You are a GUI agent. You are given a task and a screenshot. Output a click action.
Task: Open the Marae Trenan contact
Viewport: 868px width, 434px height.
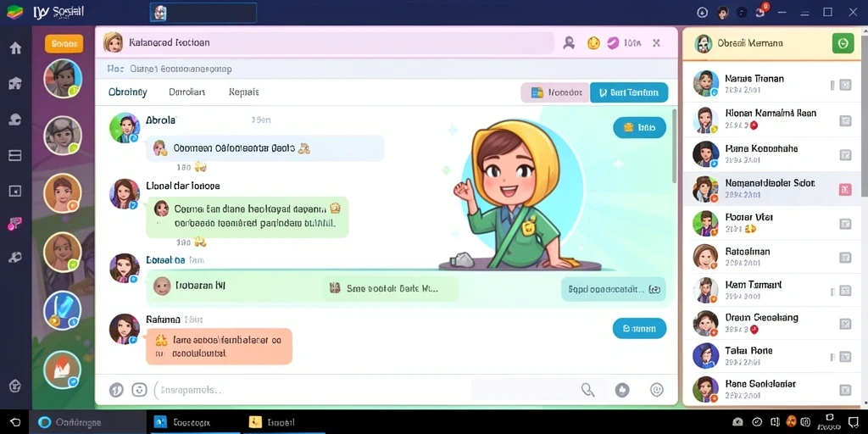click(771, 85)
